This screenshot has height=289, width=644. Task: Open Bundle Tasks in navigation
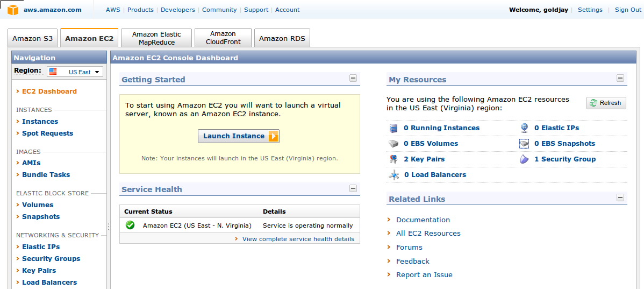(x=46, y=175)
